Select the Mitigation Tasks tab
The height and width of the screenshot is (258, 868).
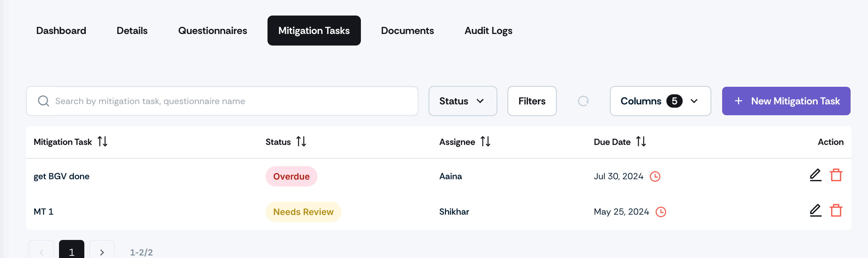point(314,30)
